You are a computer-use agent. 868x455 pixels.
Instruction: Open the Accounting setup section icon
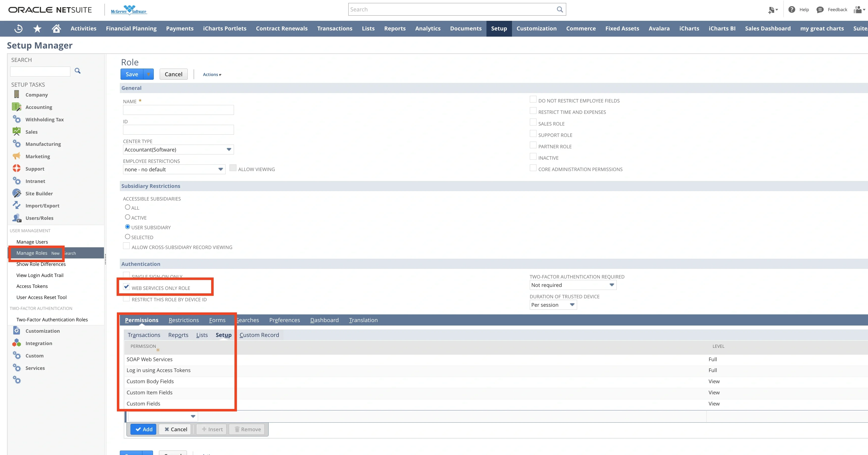[17, 107]
